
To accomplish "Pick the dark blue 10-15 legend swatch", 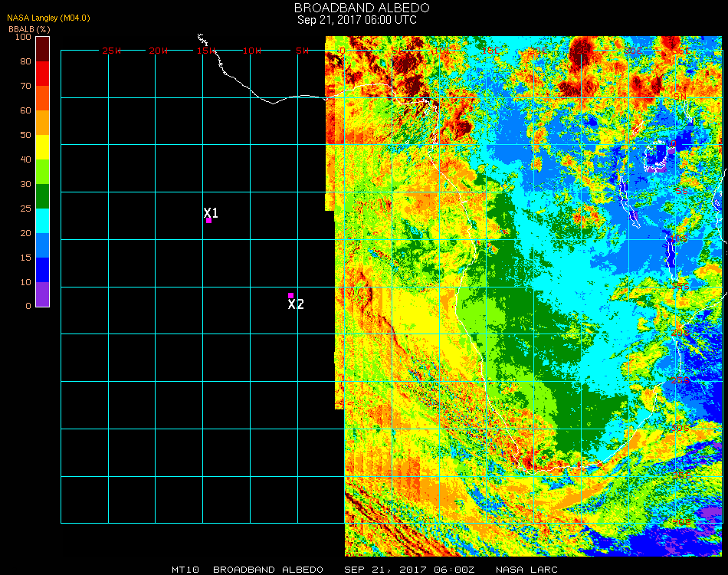I will (43, 270).
